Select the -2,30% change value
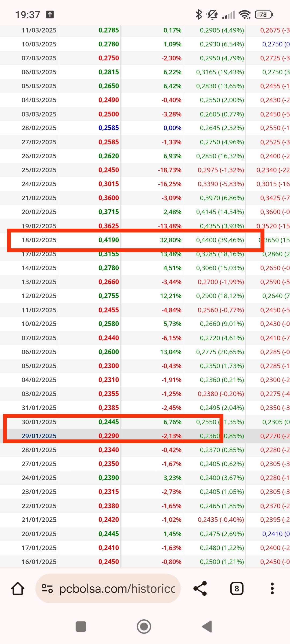Viewport: 290px width, 644px height. click(x=171, y=58)
